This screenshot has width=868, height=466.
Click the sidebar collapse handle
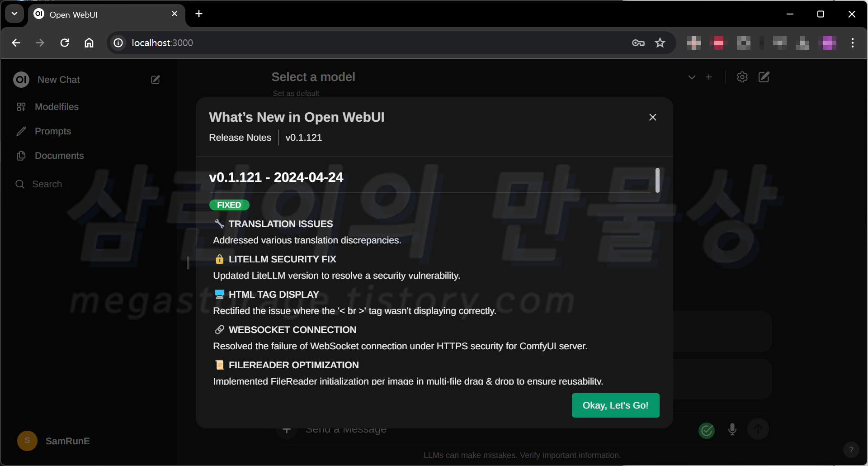[x=188, y=263]
